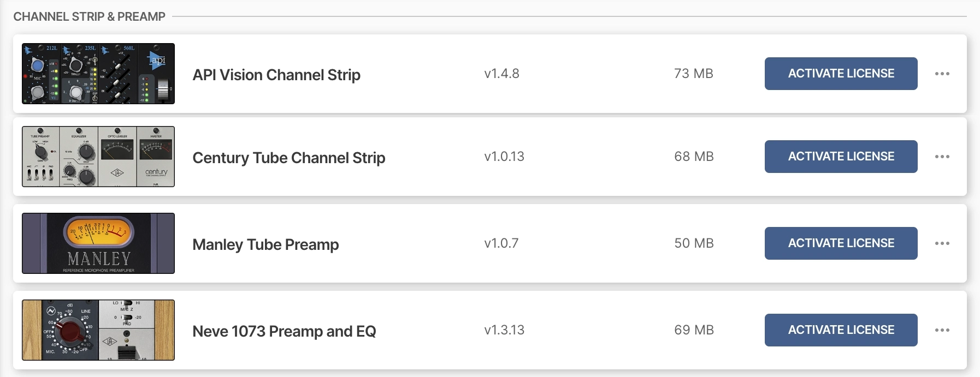Click the 68 MB size of Century Tube
This screenshot has height=377, width=980.
click(x=694, y=157)
